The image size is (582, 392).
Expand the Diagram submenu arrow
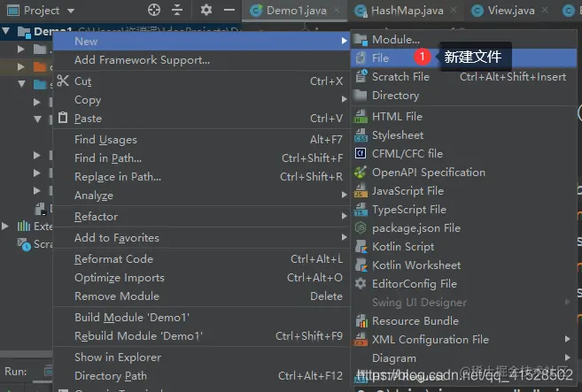pos(567,357)
